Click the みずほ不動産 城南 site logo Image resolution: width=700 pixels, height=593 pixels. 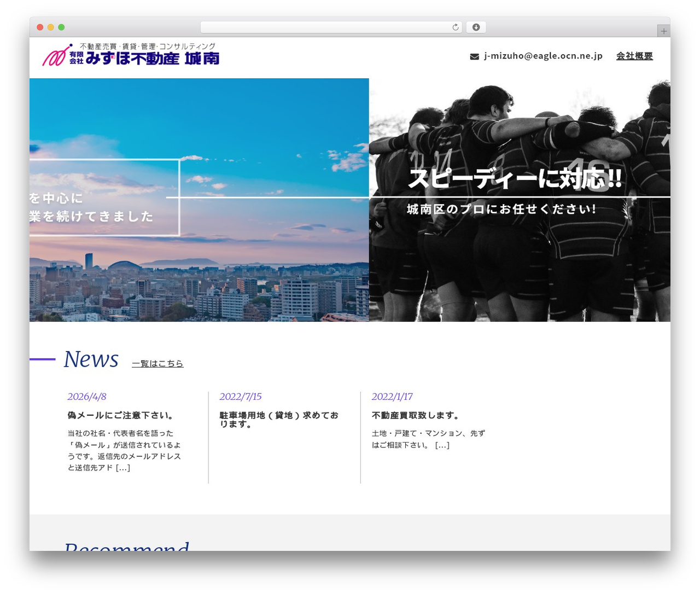coord(131,55)
